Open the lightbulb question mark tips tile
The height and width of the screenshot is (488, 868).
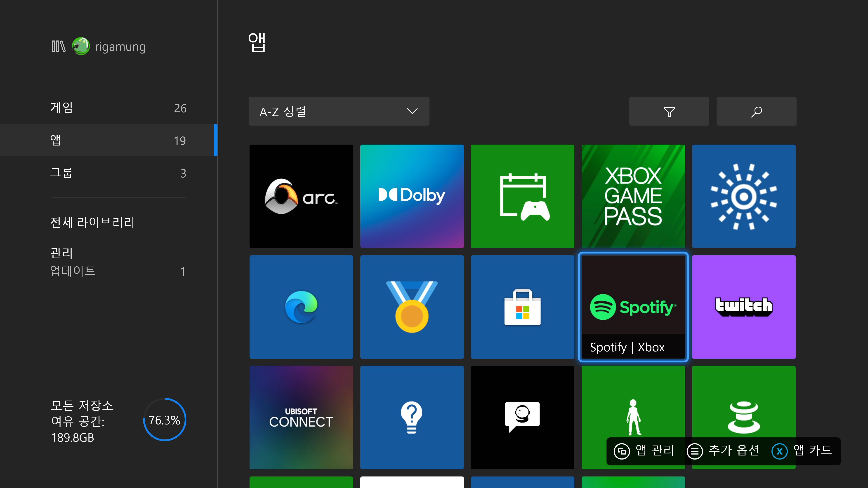click(412, 417)
